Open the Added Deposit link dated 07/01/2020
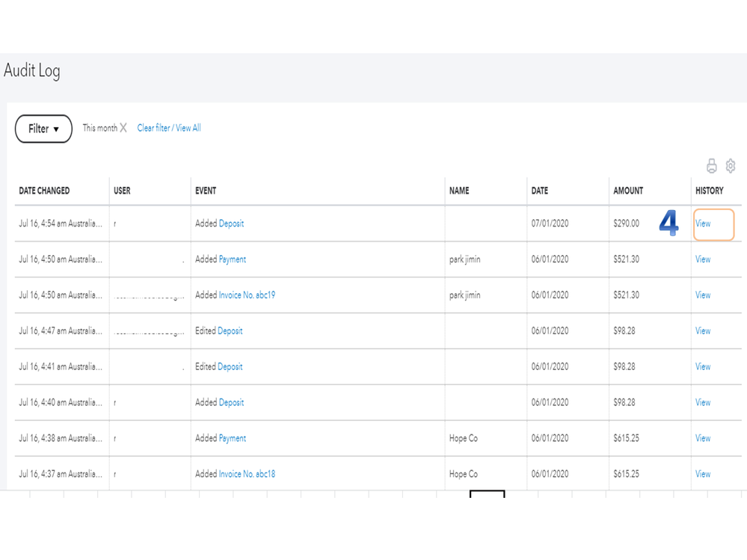Image resolution: width=747 pixels, height=560 pixels. point(231,224)
